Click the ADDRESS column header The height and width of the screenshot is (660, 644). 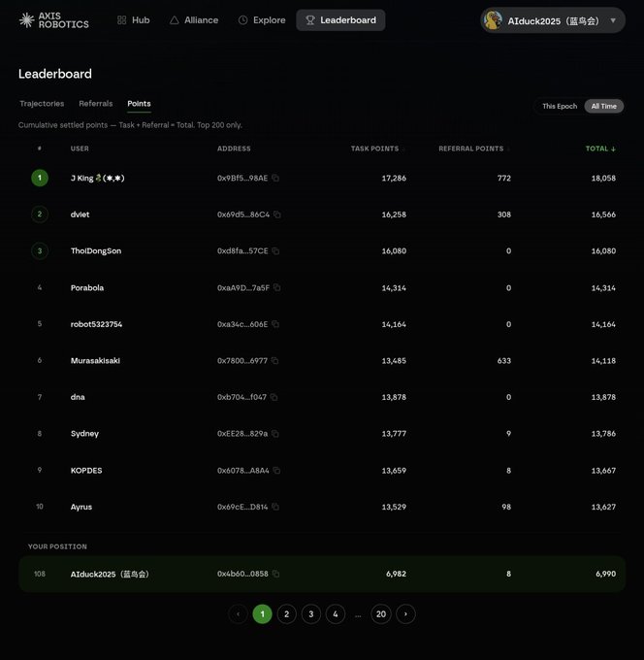(234, 148)
